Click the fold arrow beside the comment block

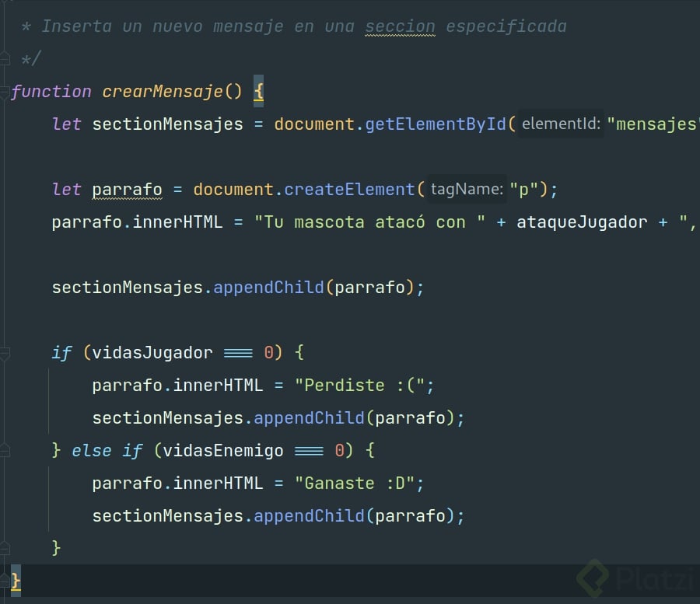tap(6, 58)
